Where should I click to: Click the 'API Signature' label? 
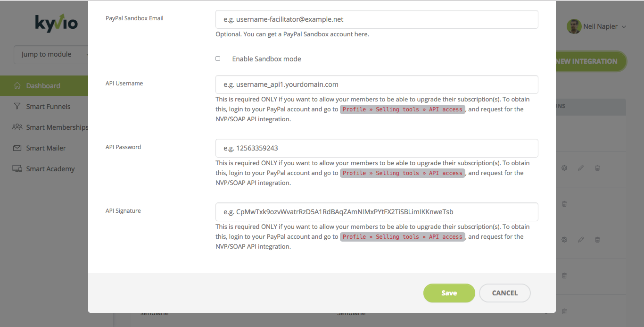pos(123,211)
